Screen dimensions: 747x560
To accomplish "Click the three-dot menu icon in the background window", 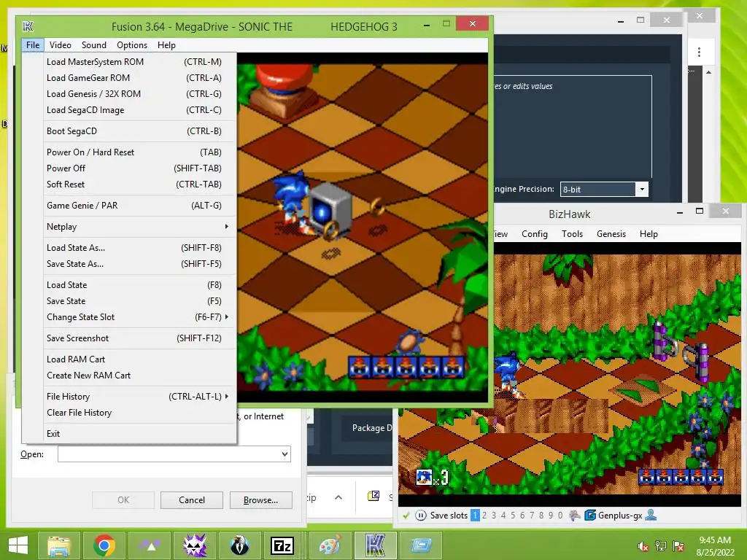I will (699, 52).
